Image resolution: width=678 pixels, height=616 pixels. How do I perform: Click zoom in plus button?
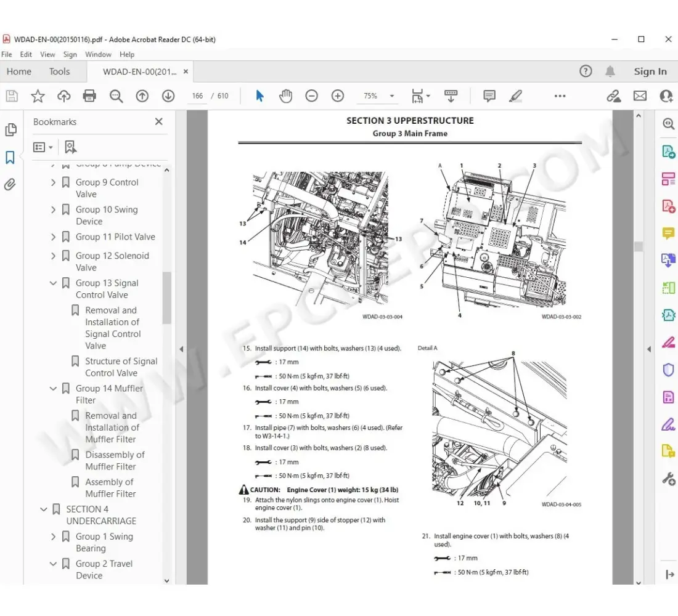337,95
